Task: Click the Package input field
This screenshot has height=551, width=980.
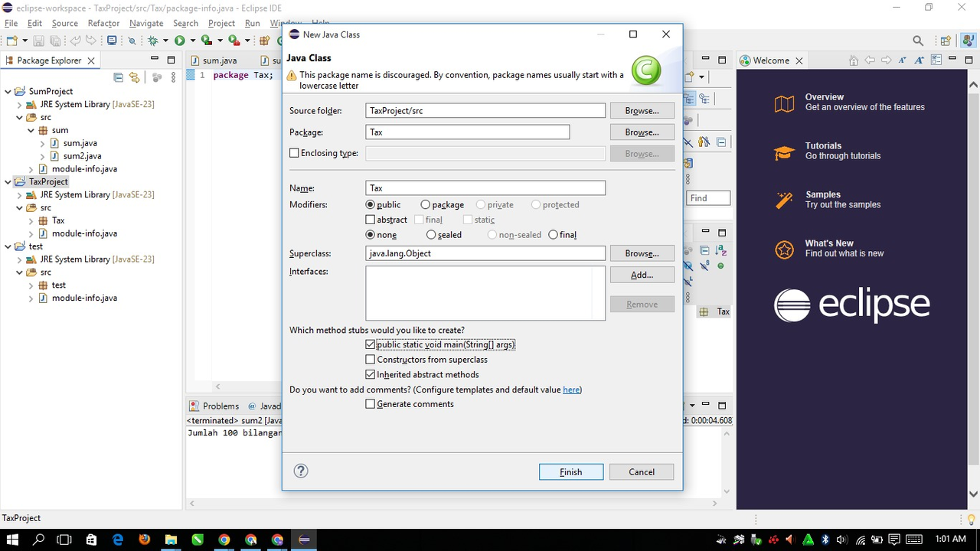Action: tap(468, 132)
